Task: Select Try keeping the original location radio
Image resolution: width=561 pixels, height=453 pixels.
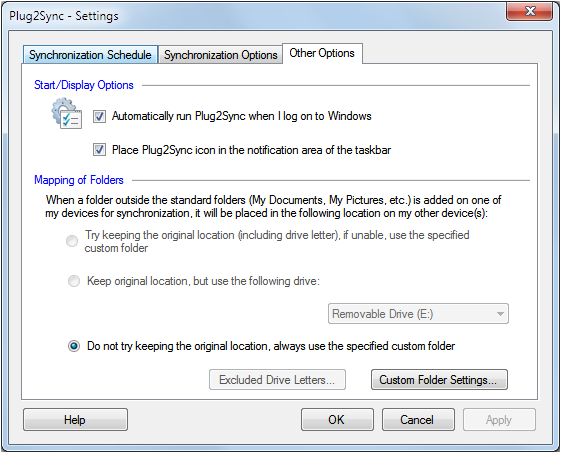Action: point(72,241)
